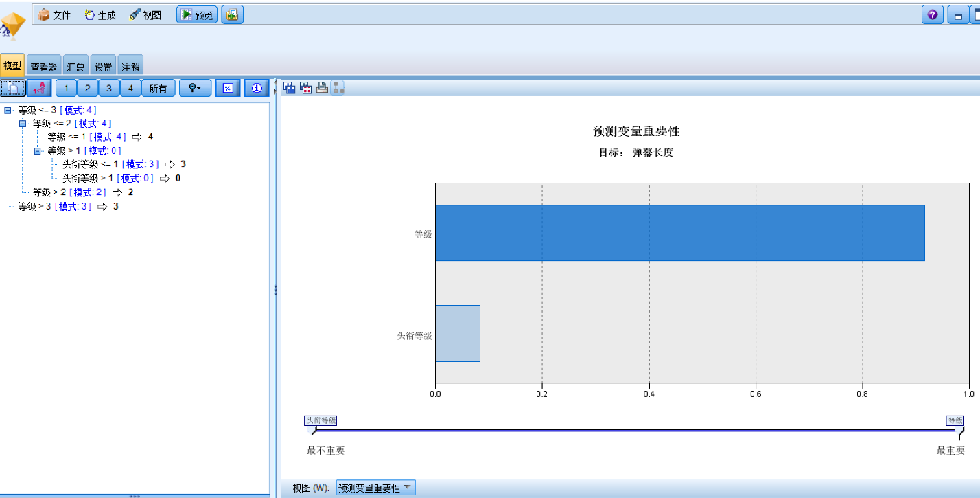Click the 等级 slider handle at 最重要

(959, 432)
